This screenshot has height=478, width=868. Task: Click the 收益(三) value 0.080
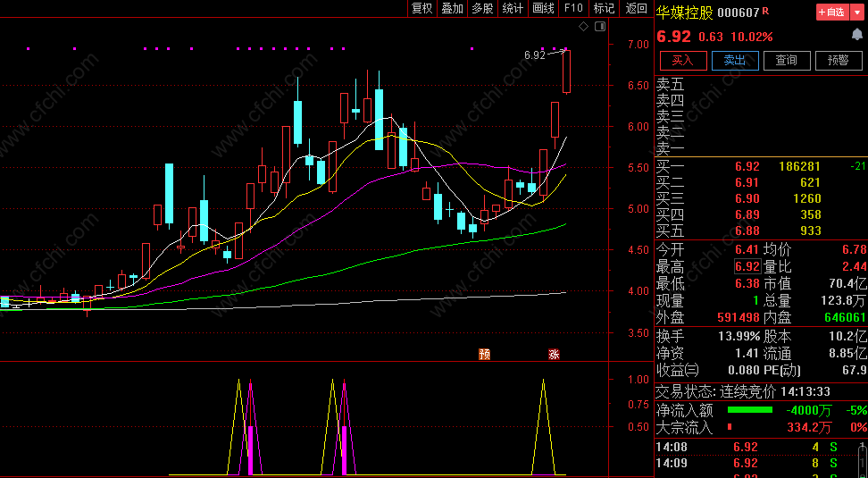pos(745,370)
